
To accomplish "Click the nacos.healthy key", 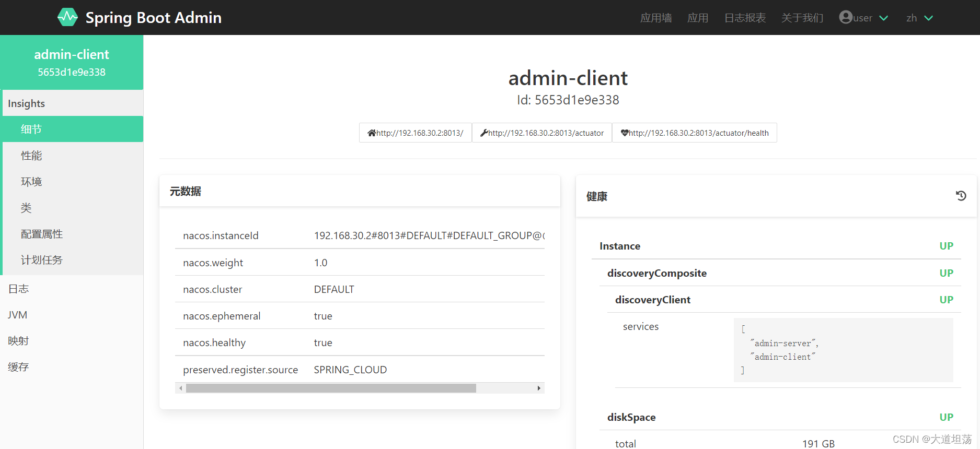I will click(214, 342).
